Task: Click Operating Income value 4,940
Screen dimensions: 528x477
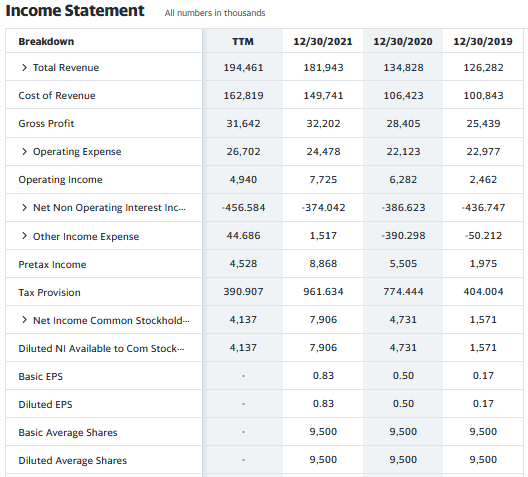Action: pos(243,179)
